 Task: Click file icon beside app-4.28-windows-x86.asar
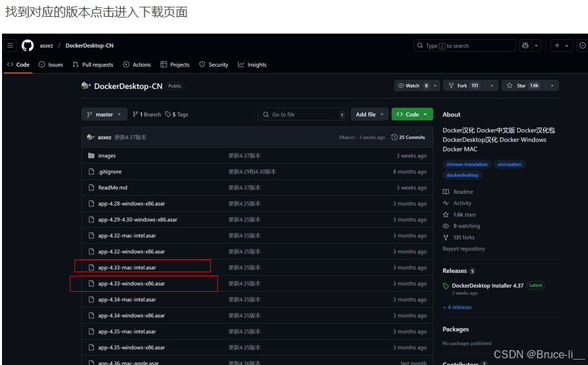(x=91, y=204)
